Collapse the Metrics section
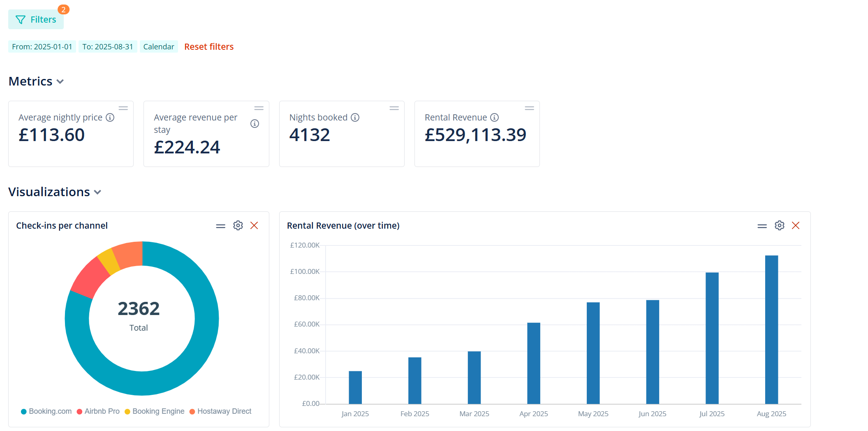The height and width of the screenshot is (431, 868). [60, 81]
